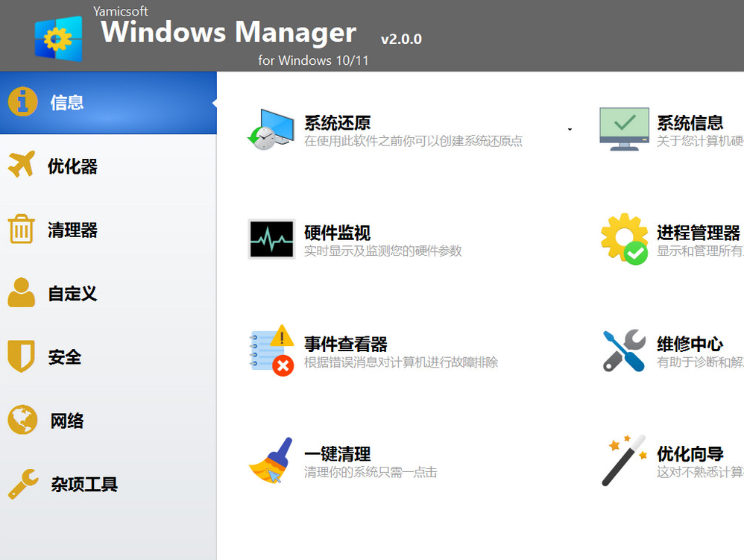Click the 维修中心 tools icon
744x560 pixels.
pyautogui.click(x=624, y=350)
